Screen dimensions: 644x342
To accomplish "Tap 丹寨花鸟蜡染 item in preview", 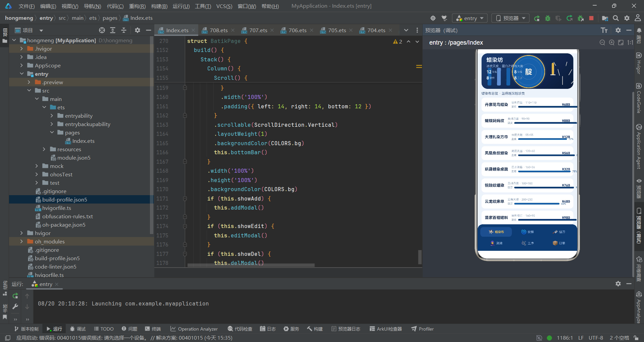I will pyautogui.click(x=527, y=104).
